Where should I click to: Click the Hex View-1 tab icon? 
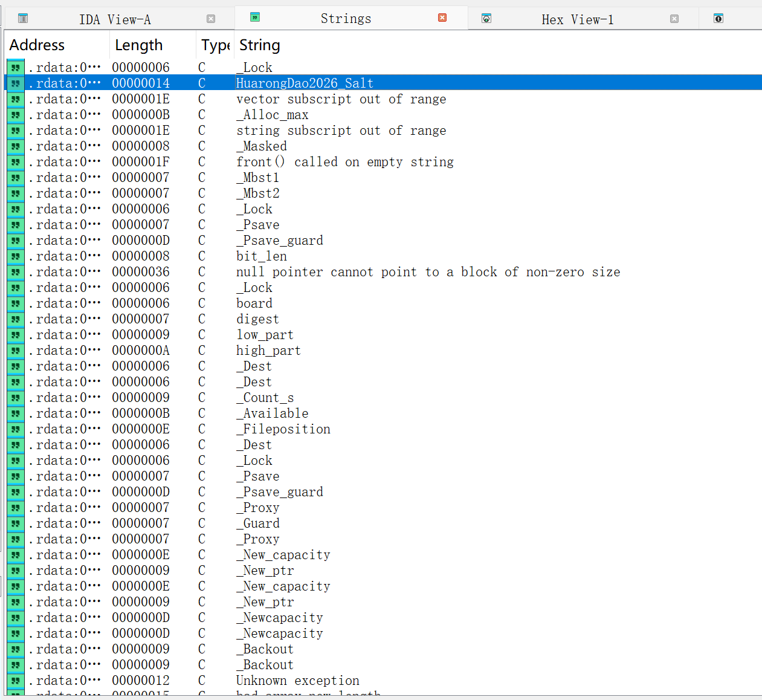pyautogui.click(x=486, y=19)
